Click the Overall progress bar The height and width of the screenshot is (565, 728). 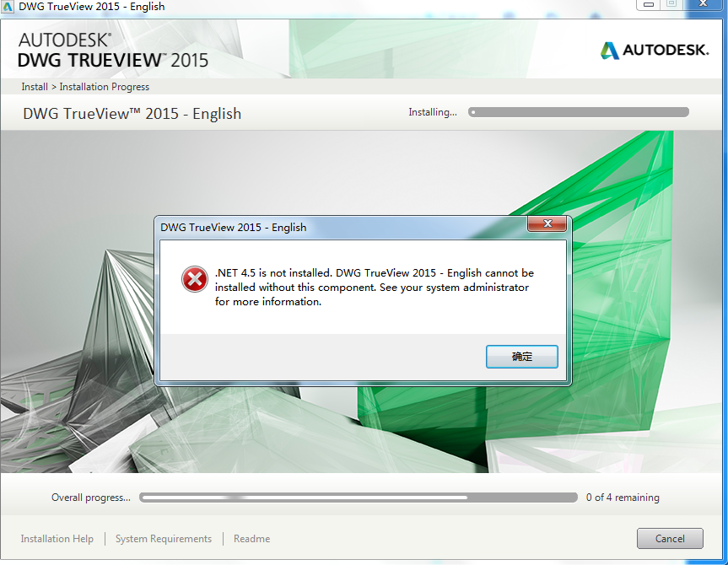pos(359,498)
